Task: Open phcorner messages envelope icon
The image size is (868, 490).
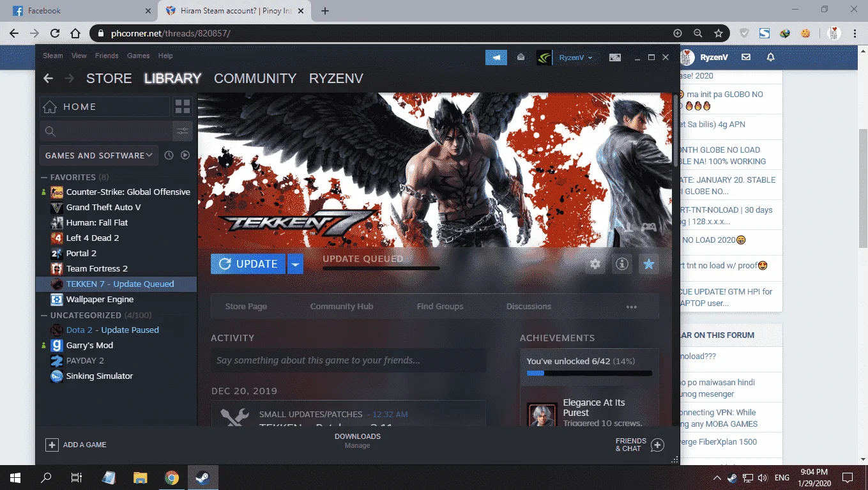Action: click(x=745, y=57)
